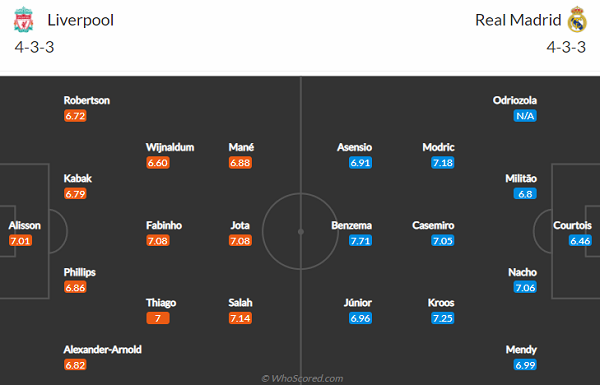
Task: Click Mané's 6.88 rating badge
Action: (240, 163)
